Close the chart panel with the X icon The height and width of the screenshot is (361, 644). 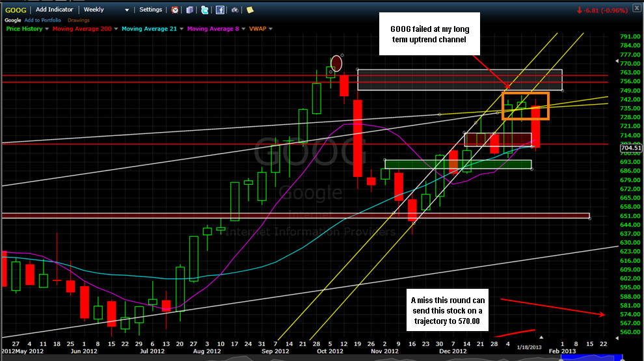[x=636, y=8]
